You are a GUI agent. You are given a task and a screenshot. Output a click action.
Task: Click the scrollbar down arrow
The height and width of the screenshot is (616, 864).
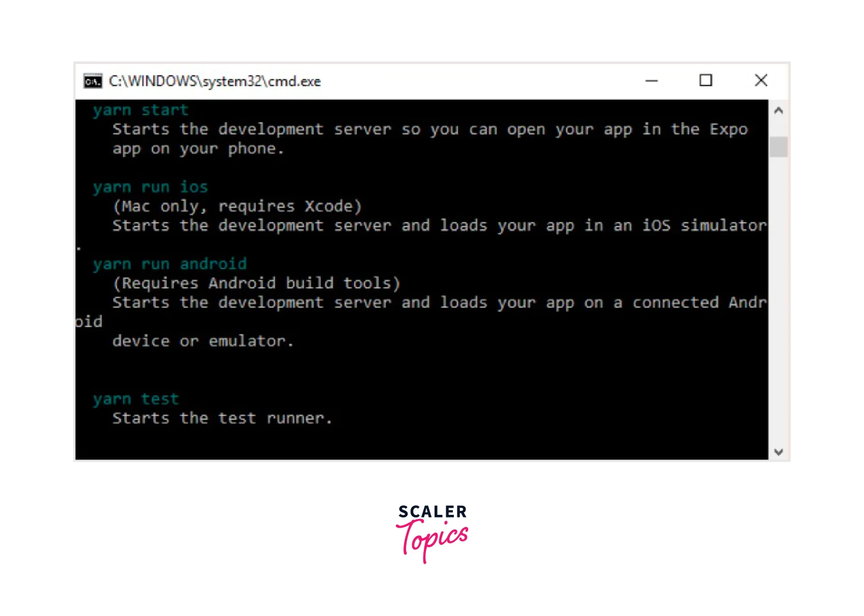point(778,451)
